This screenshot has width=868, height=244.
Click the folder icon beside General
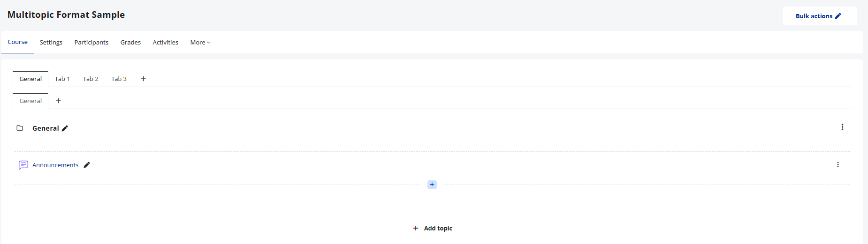click(x=20, y=128)
